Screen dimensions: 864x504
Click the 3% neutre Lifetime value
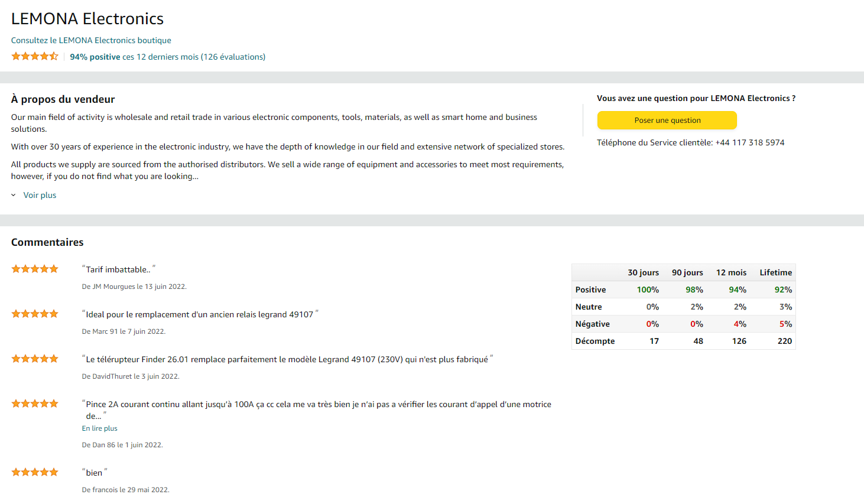click(x=785, y=307)
